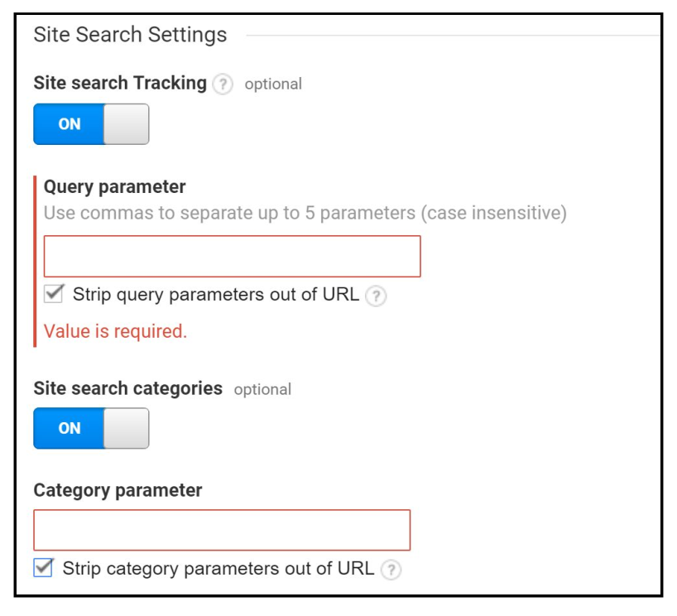Click the Query parameter field label
This screenshot has height=616, width=677.
point(114,187)
